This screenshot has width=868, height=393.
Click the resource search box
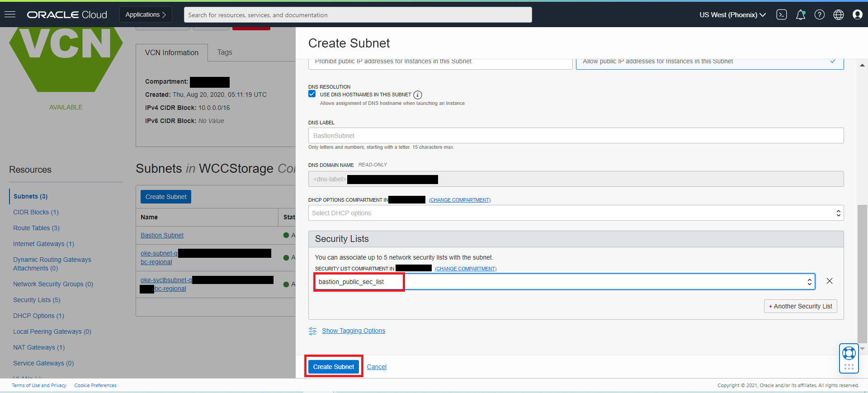pyautogui.click(x=358, y=14)
